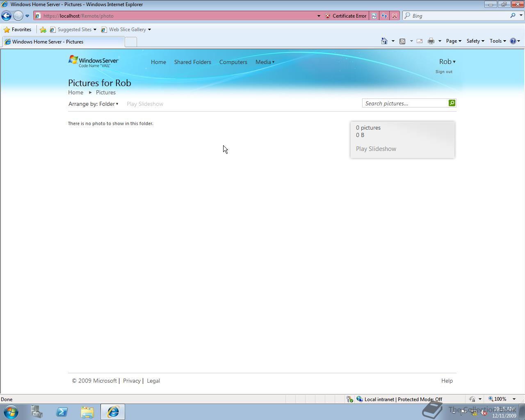
Task: Open the search provider dropdown arrow
Action: [x=521, y=16]
